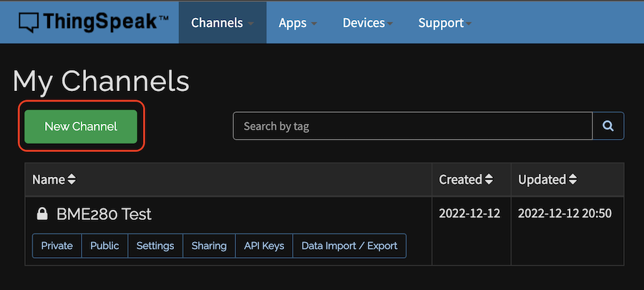Open Data Import / Export
The width and height of the screenshot is (644, 290).
point(349,246)
